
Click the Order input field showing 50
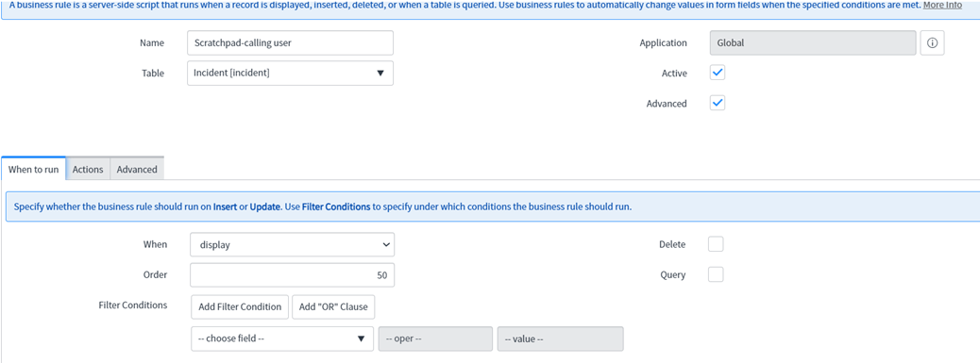292,275
